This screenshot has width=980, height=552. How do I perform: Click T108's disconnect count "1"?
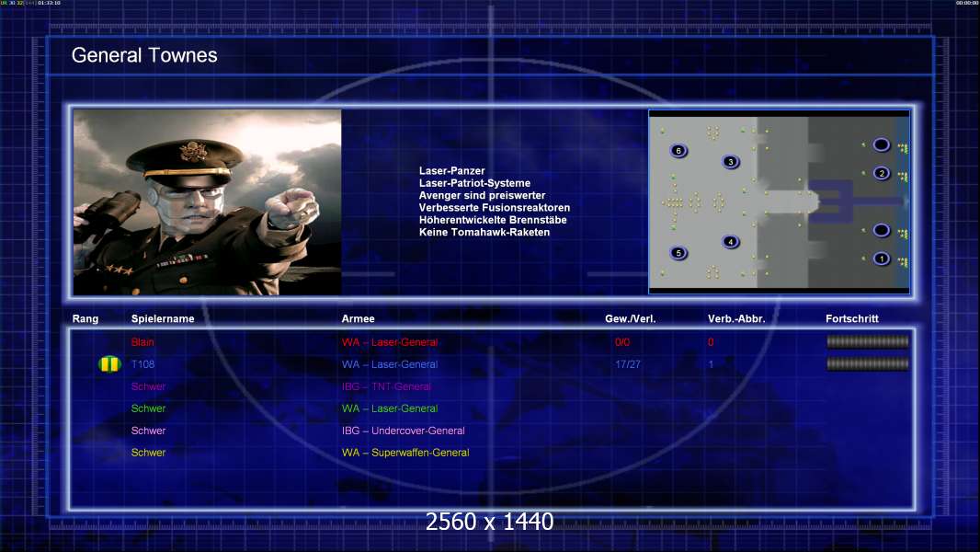point(711,364)
